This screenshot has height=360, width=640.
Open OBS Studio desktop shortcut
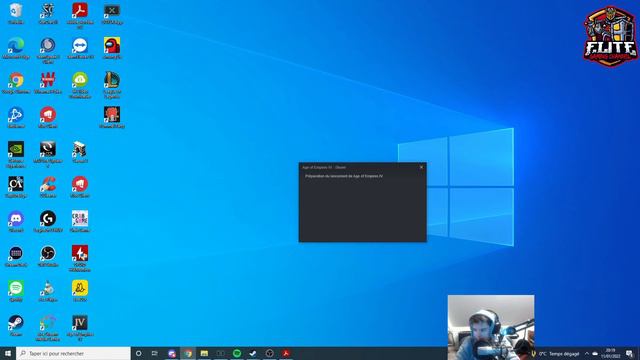(48, 256)
